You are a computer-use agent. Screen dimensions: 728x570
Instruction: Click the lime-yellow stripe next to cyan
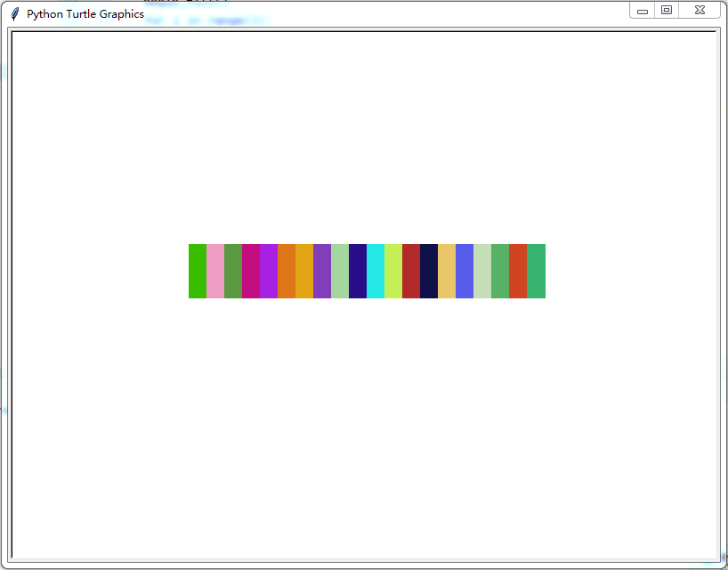[393, 272]
